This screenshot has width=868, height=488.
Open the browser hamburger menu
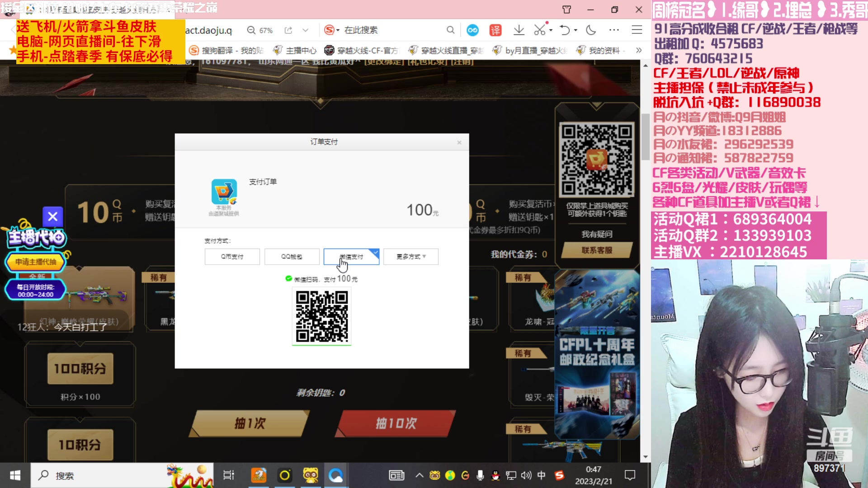(637, 30)
